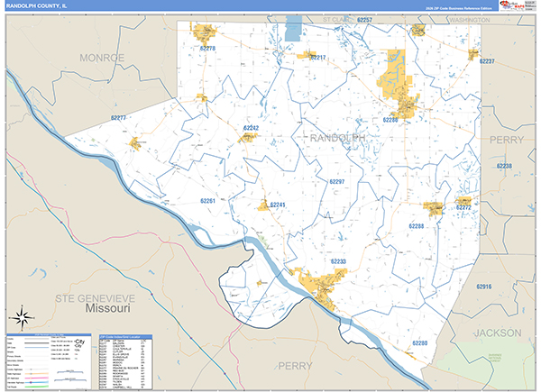The height and width of the screenshot is (392, 541).
Task: Click the MONROE county label
Action: (x=102, y=58)
